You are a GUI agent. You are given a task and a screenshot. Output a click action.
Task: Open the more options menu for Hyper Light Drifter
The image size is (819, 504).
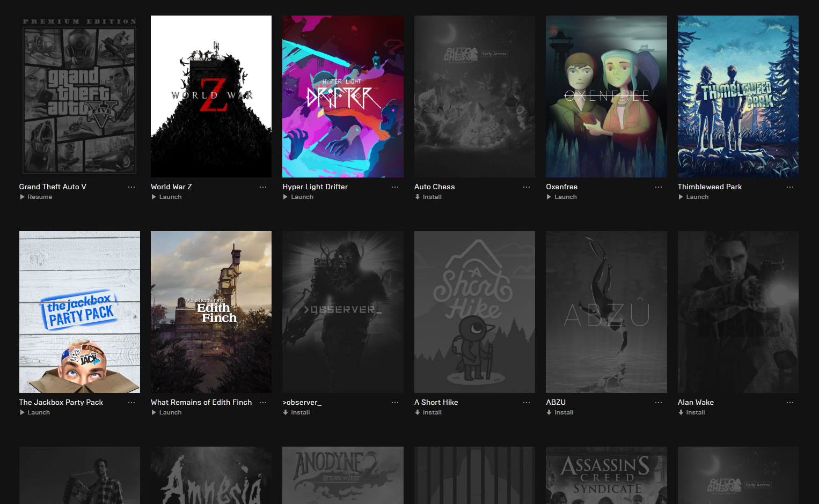click(x=395, y=187)
